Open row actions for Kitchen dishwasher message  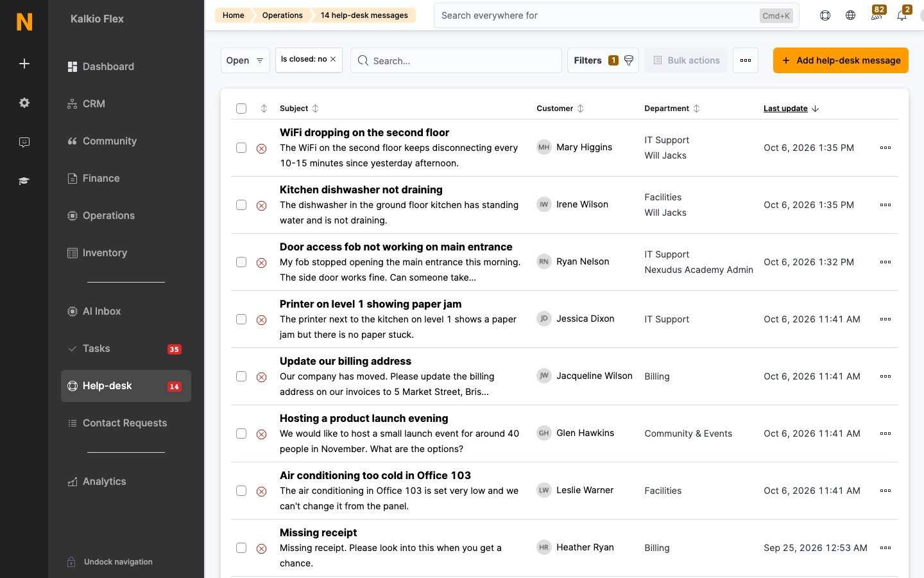point(886,205)
